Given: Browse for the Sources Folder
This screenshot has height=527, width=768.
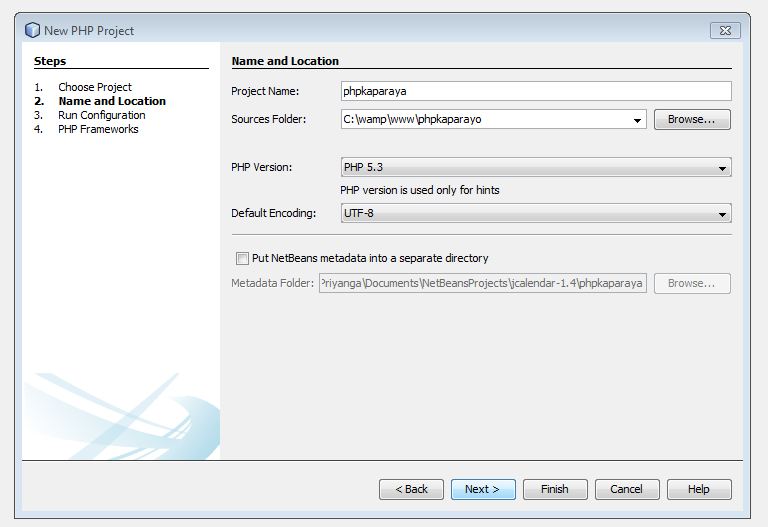Looking at the screenshot, I should [x=692, y=120].
